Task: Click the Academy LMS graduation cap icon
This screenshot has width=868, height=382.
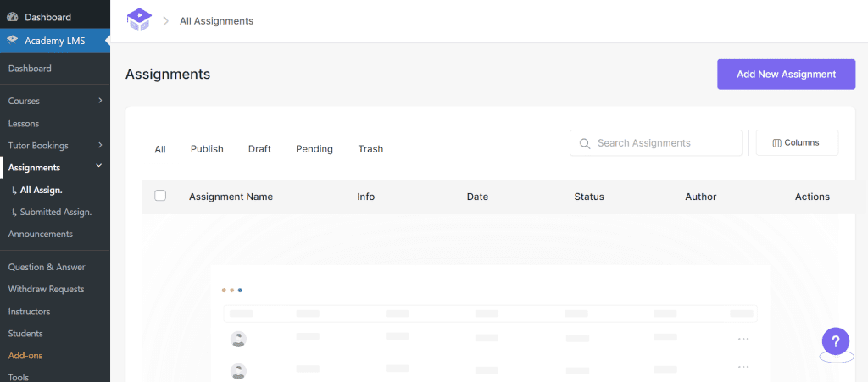Action: [x=13, y=41]
